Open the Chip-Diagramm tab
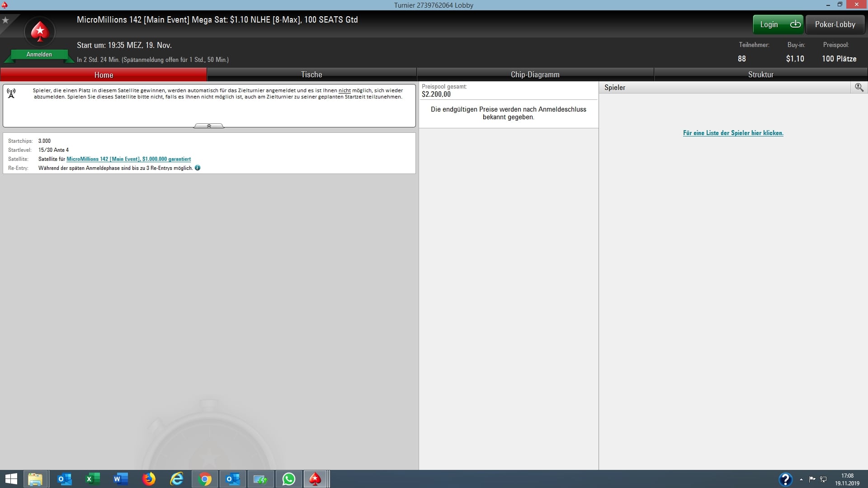The height and width of the screenshot is (488, 868). [535, 75]
